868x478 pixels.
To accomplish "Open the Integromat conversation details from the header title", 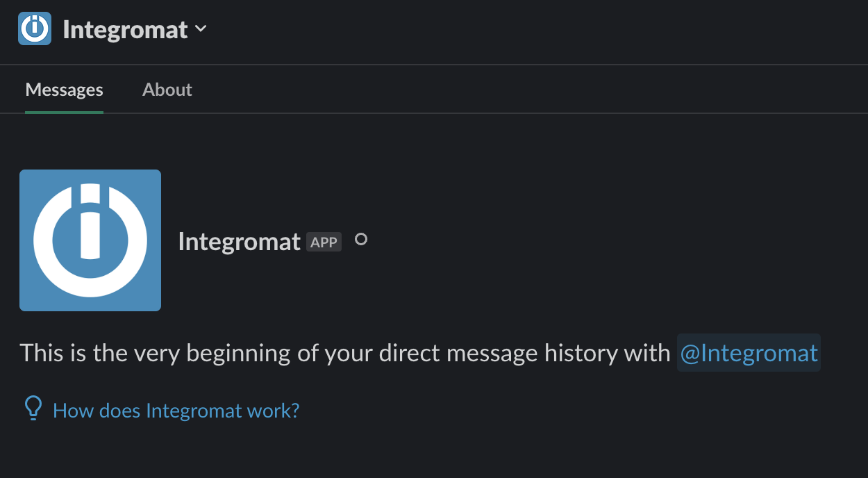I will pyautogui.click(x=125, y=29).
